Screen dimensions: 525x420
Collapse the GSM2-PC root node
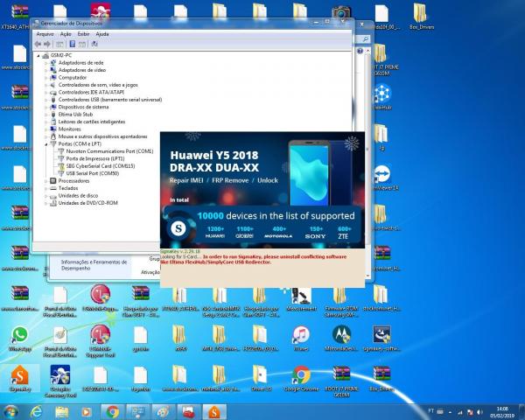pos(38,56)
